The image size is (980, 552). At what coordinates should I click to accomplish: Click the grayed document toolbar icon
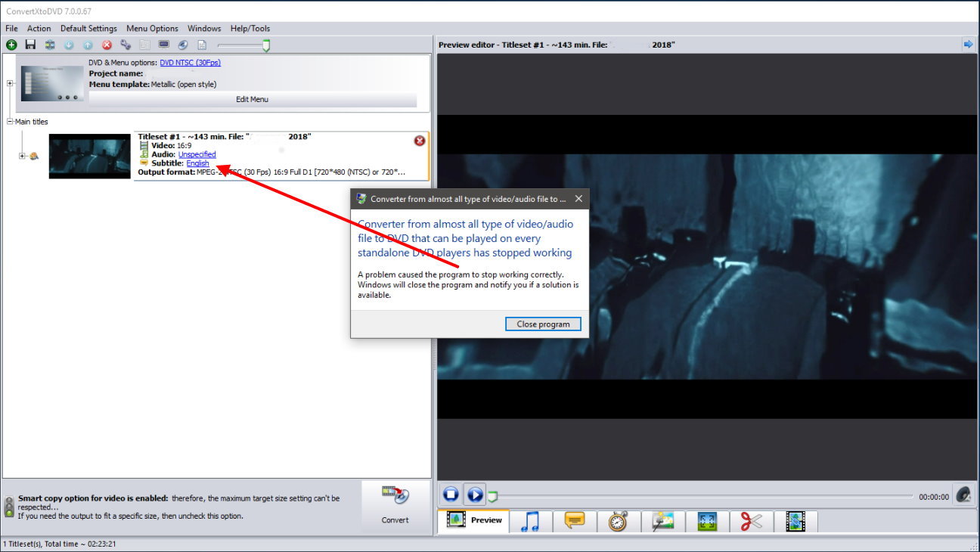144,45
